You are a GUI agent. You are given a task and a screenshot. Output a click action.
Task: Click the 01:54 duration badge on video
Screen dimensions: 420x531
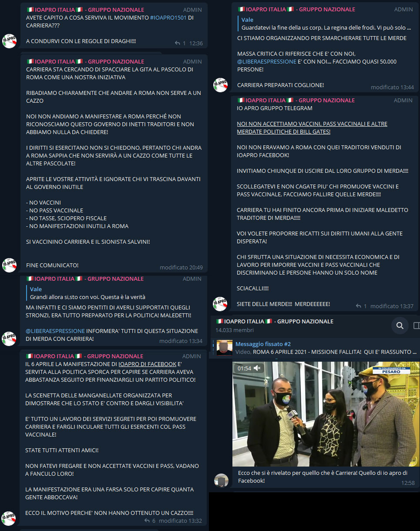click(x=245, y=368)
